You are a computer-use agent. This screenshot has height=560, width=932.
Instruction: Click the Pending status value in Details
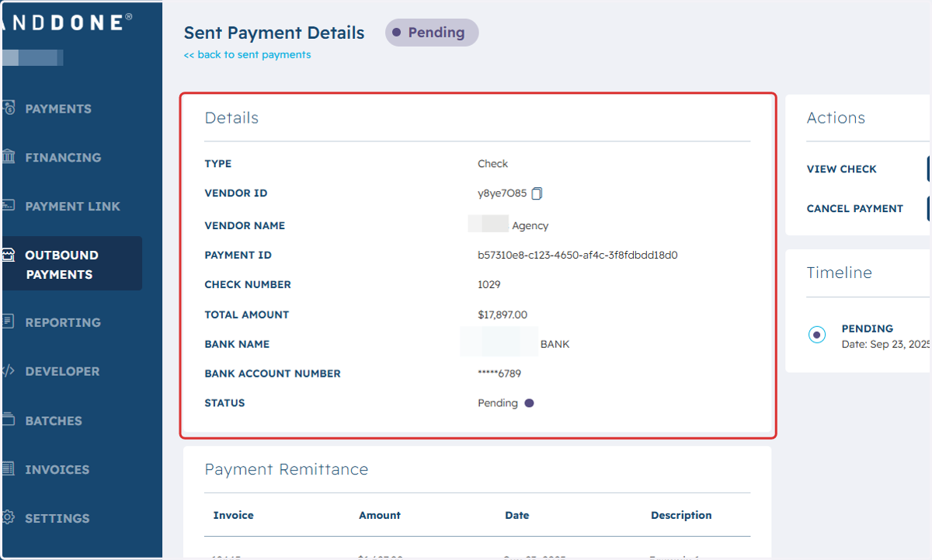coord(498,403)
